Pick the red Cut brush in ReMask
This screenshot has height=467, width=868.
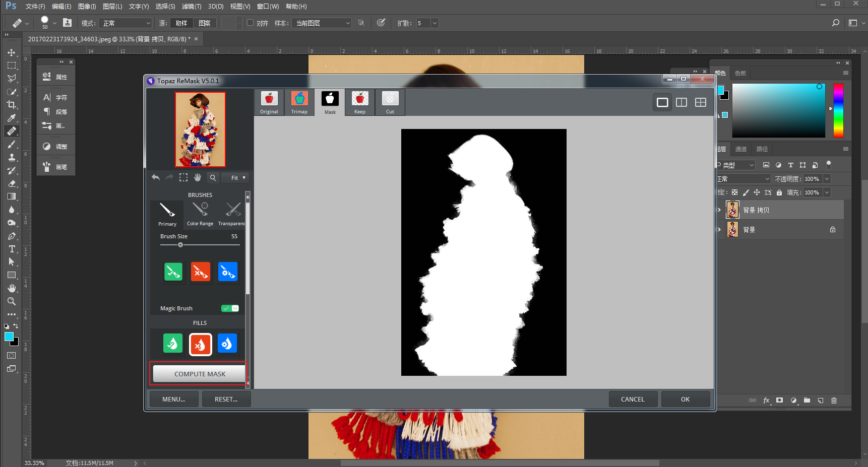201,272
